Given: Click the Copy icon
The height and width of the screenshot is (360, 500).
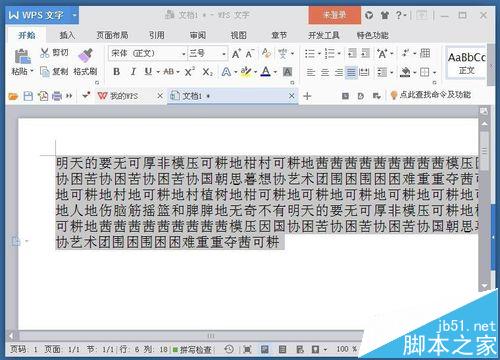Looking at the screenshot, I should point(44,71).
